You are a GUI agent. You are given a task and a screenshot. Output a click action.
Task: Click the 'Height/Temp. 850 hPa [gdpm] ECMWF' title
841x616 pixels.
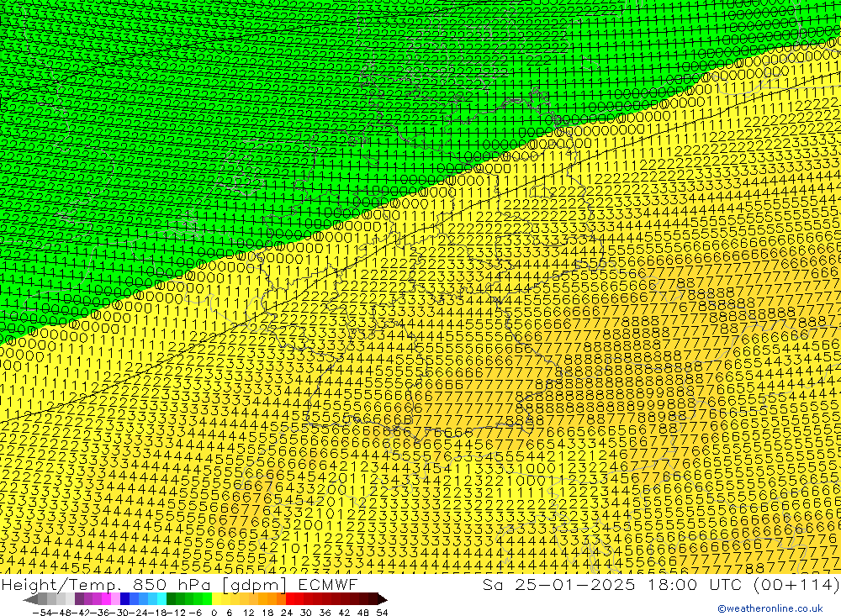point(179,584)
